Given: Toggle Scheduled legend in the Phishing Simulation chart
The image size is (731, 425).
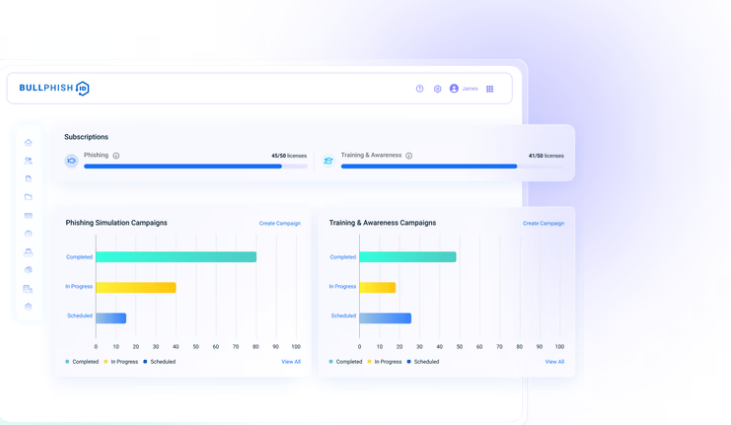Looking at the screenshot, I should pyautogui.click(x=159, y=362).
